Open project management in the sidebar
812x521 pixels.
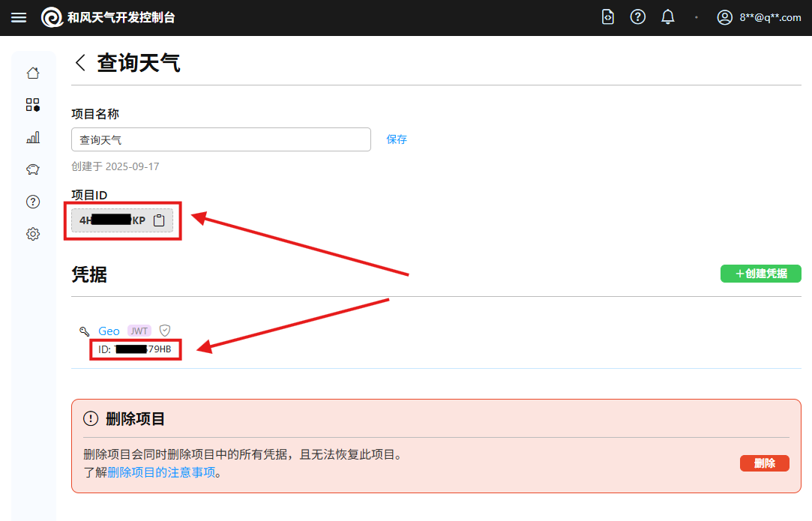click(33, 105)
